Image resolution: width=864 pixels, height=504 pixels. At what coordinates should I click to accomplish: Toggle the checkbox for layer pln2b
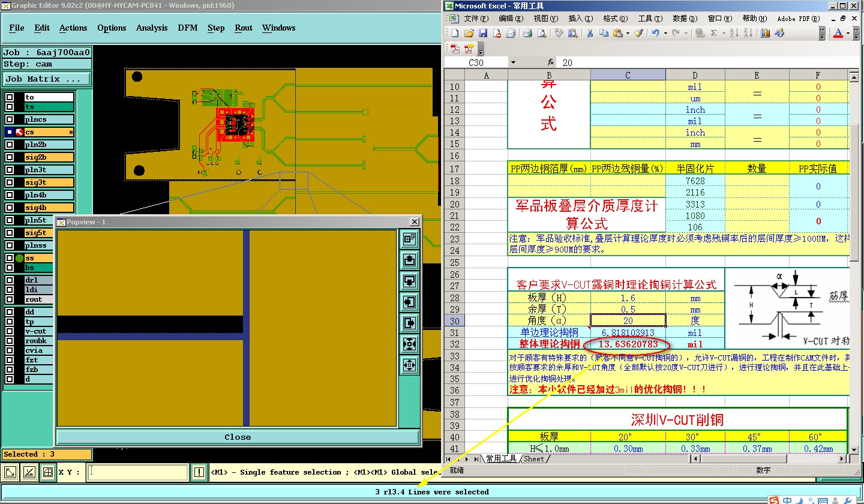(x=10, y=145)
